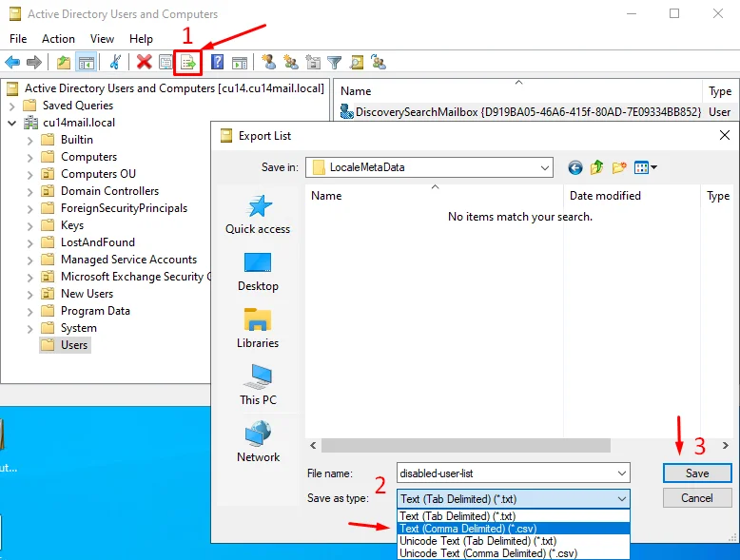Close the Export List dialog
The height and width of the screenshot is (560, 740).
point(725,135)
